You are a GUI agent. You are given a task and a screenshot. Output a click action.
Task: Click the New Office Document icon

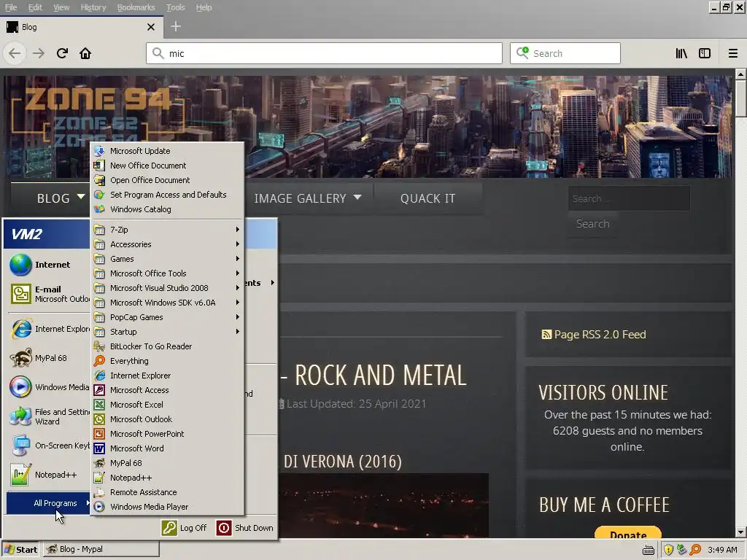(99, 166)
